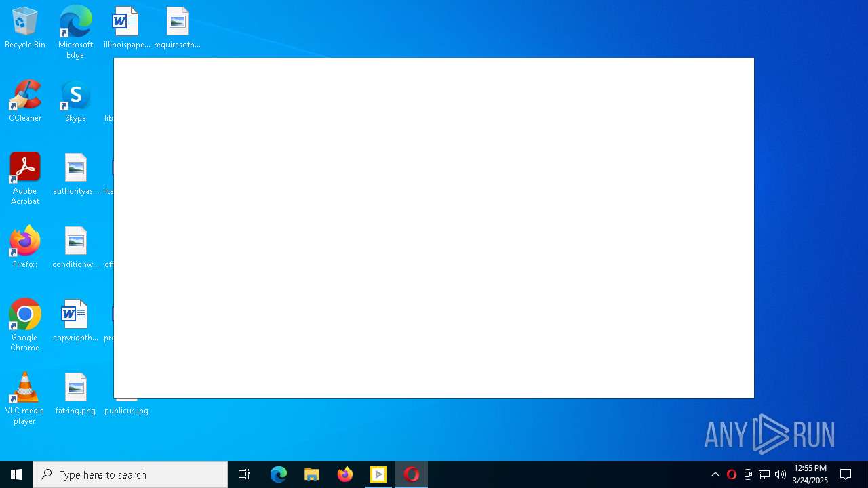The image size is (868, 488).
Task: Show hidden system tray icons
Action: (715, 474)
